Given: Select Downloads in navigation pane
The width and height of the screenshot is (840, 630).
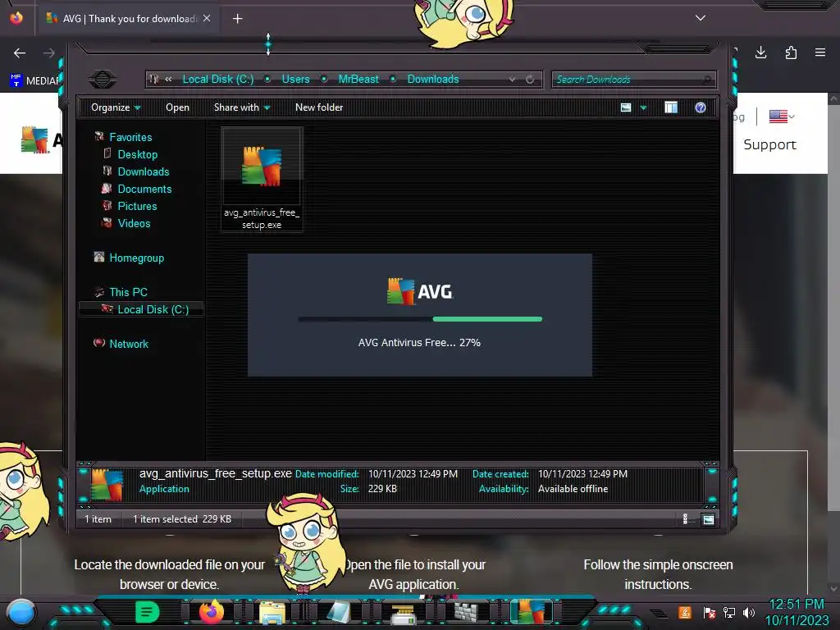Looking at the screenshot, I should pyautogui.click(x=144, y=171).
